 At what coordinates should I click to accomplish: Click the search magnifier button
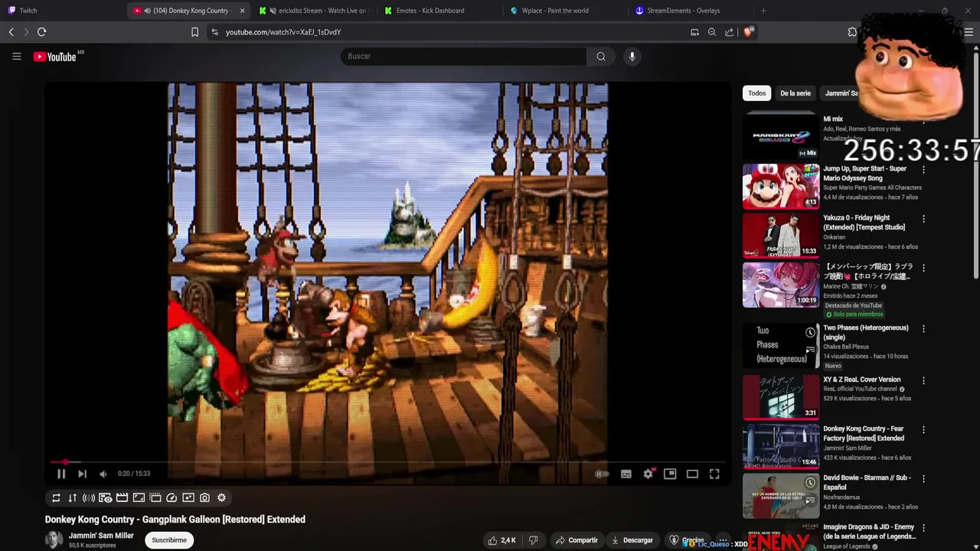(601, 56)
